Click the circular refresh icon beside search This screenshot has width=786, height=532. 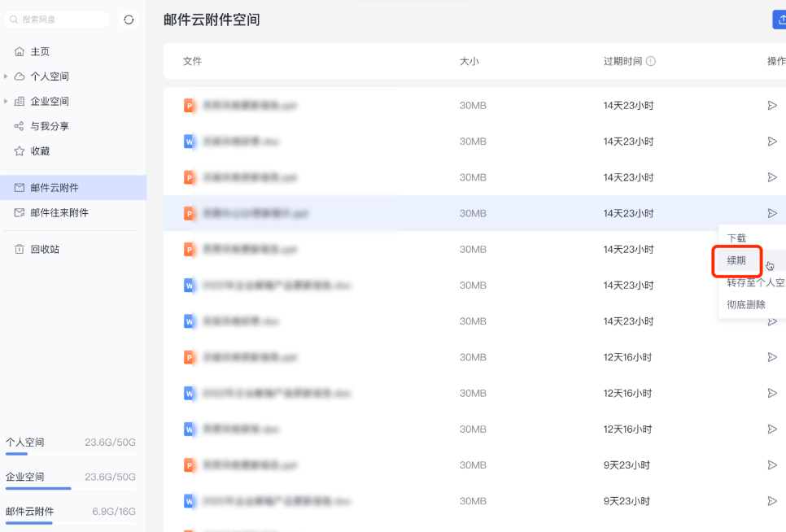pyautogui.click(x=129, y=20)
